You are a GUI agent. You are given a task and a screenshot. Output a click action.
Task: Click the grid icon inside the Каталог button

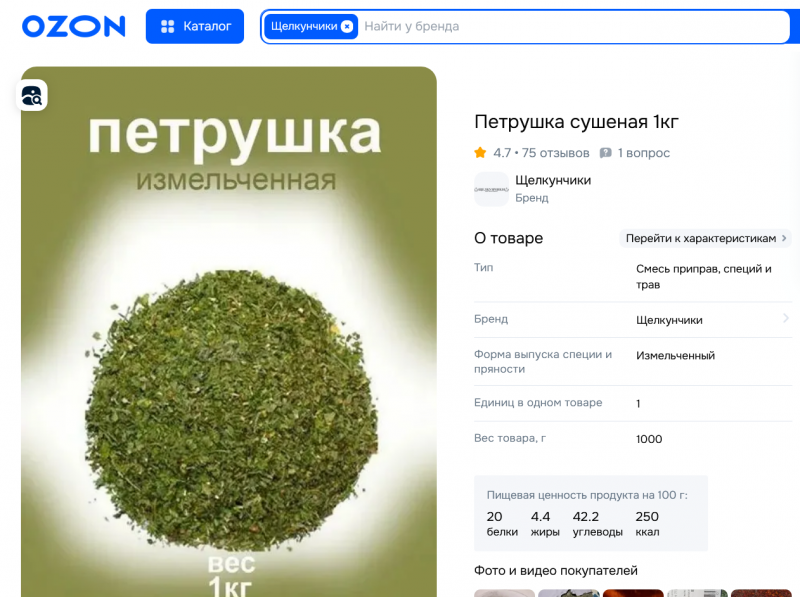click(x=167, y=26)
